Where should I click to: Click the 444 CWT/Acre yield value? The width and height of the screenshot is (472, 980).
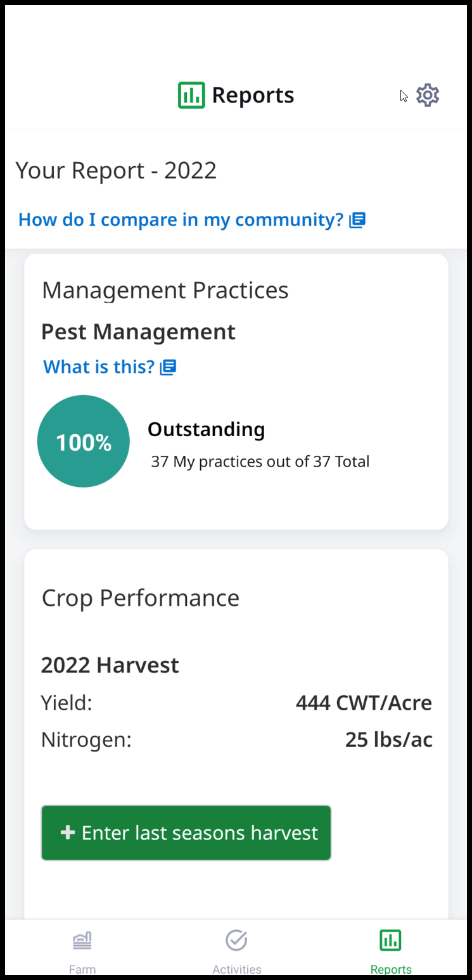tap(364, 703)
